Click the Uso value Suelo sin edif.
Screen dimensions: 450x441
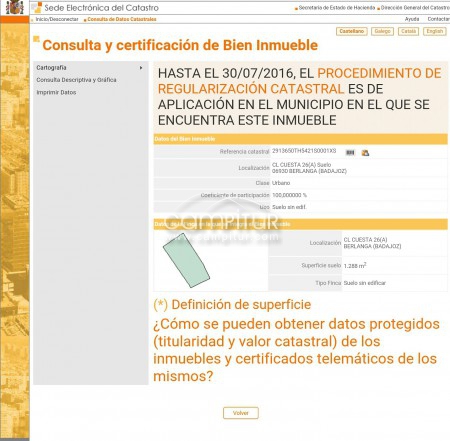point(289,207)
